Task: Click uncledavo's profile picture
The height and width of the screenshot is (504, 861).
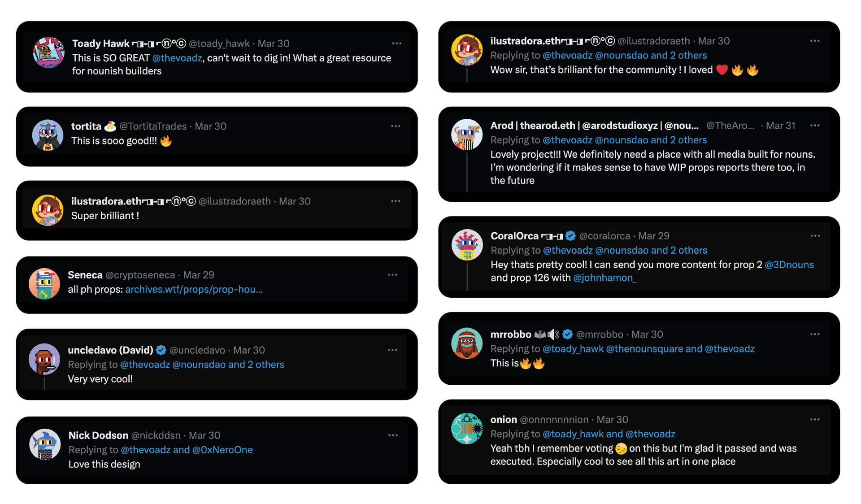Action: click(44, 359)
